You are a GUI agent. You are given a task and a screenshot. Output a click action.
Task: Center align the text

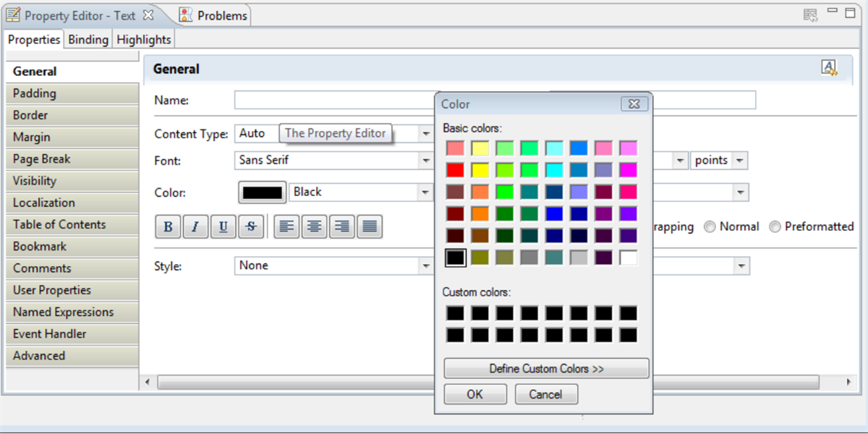pyautogui.click(x=315, y=227)
